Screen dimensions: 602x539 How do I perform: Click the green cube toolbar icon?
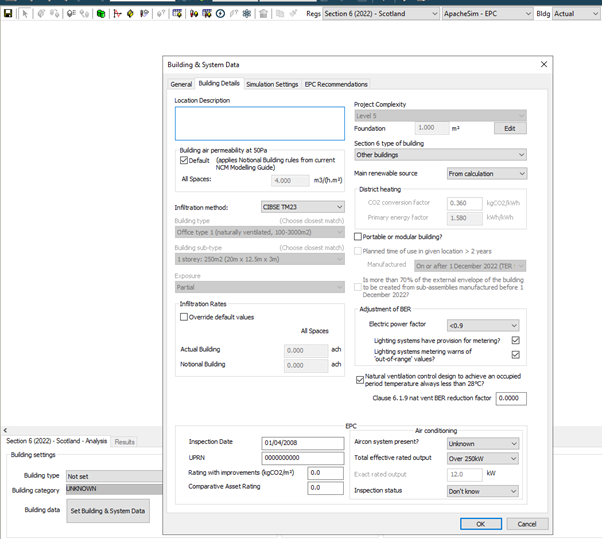click(x=101, y=15)
